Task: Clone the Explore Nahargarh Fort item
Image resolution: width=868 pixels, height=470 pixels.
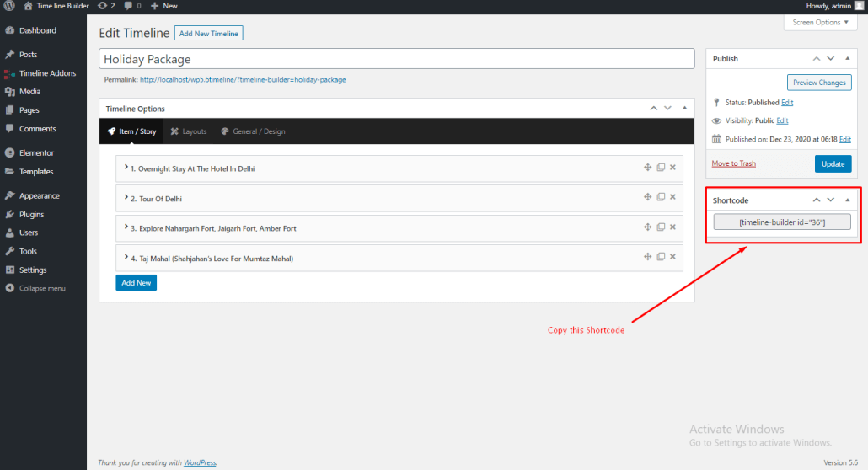Action: [661, 227]
